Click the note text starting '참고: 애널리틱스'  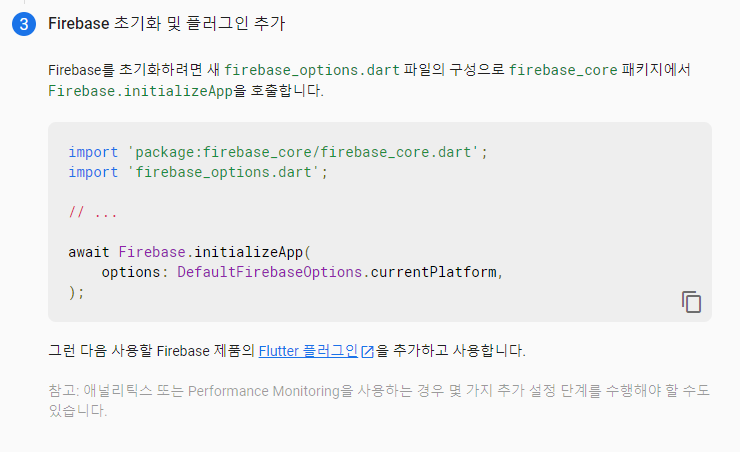tap(379, 401)
